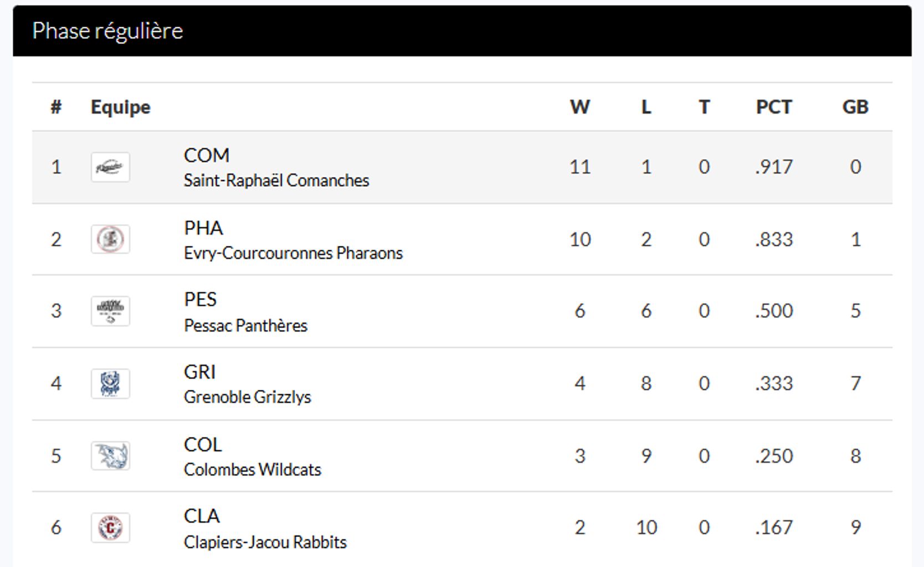The image size is (924, 567).
Task: Click the L column header
Action: (x=646, y=107)
